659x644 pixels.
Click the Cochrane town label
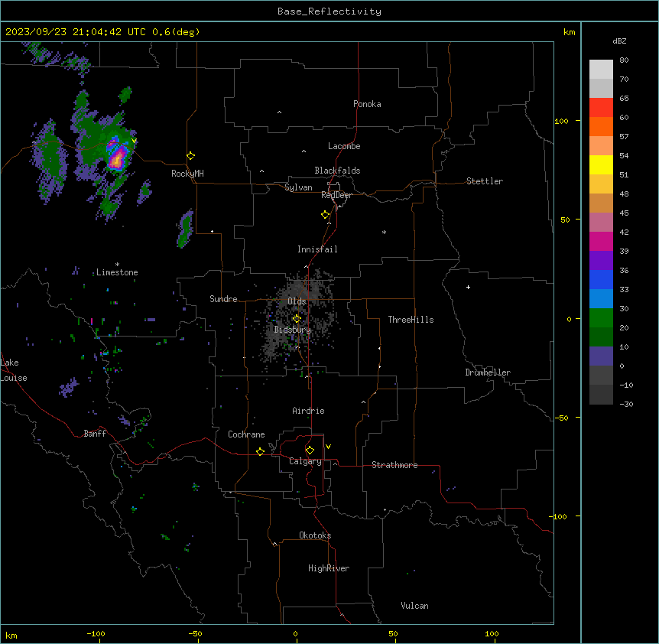click(246, 434)
